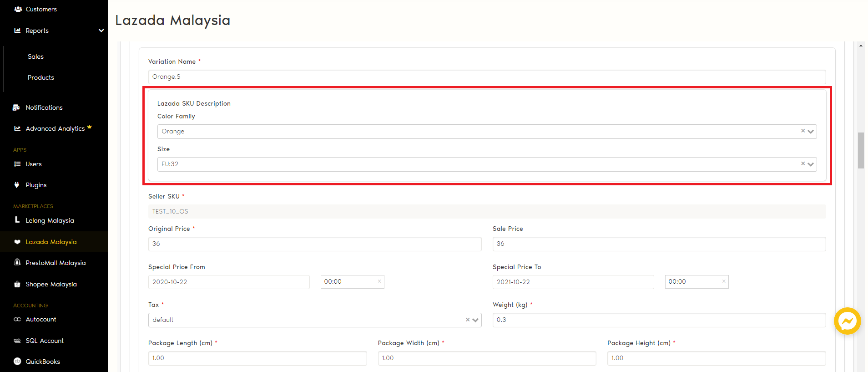
Task: Click the Package Height field
Action: tap(717, 358)
